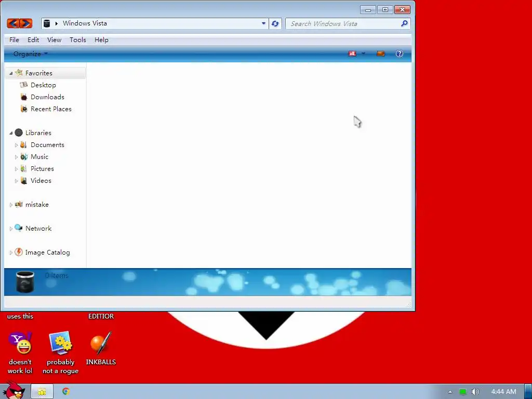Viewport: 532px width, 399px height.
Task: Expand the Pictures library node
Action: [16, 169]
